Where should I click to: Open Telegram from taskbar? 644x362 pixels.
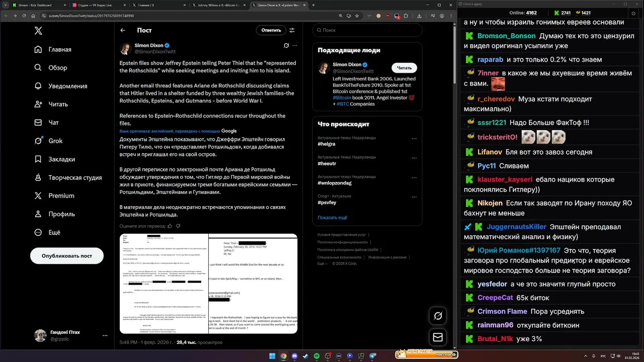pos(373,356)
